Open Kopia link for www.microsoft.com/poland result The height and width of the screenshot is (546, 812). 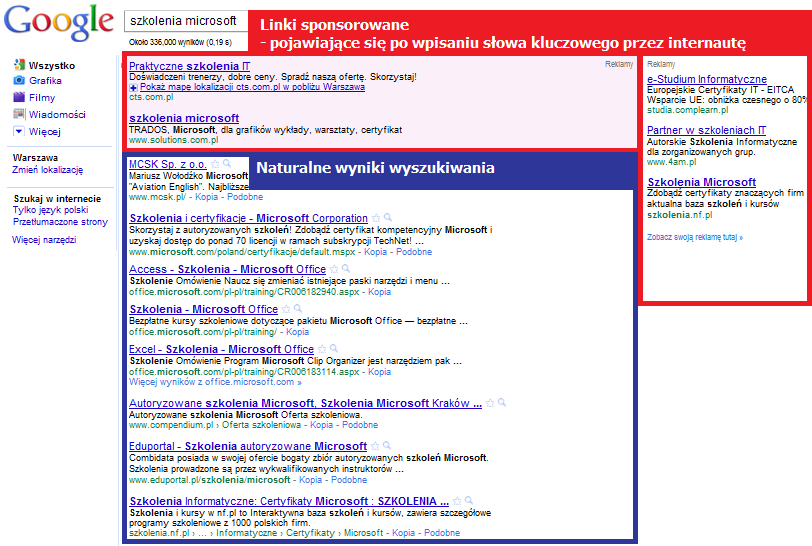point(375,252)
